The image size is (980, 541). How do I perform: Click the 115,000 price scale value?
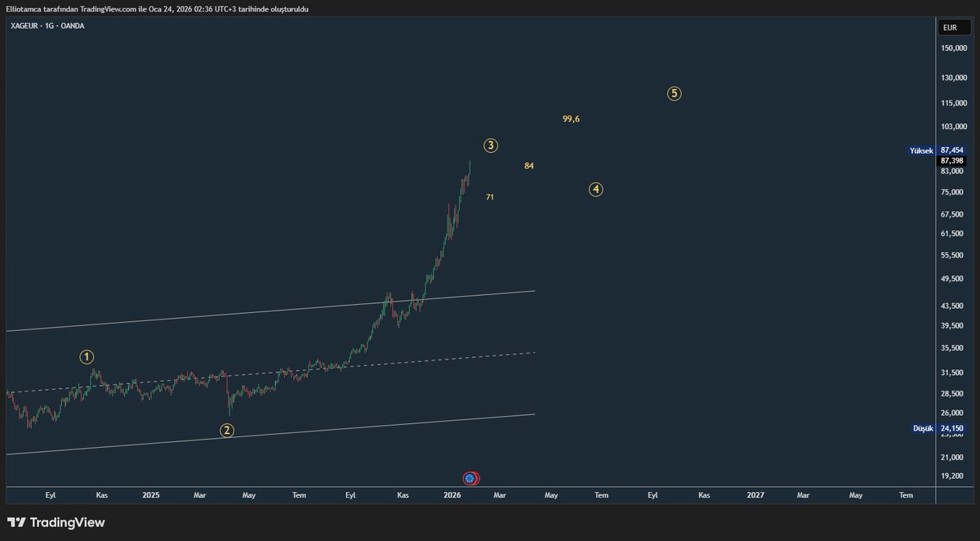pos(953,103)
